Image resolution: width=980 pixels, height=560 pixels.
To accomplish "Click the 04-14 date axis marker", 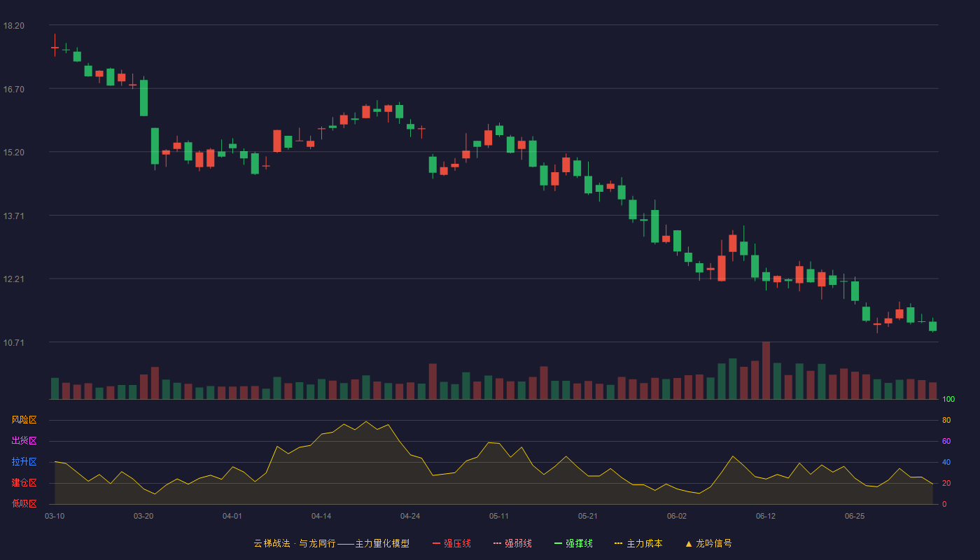I will (x=321, y=516).
